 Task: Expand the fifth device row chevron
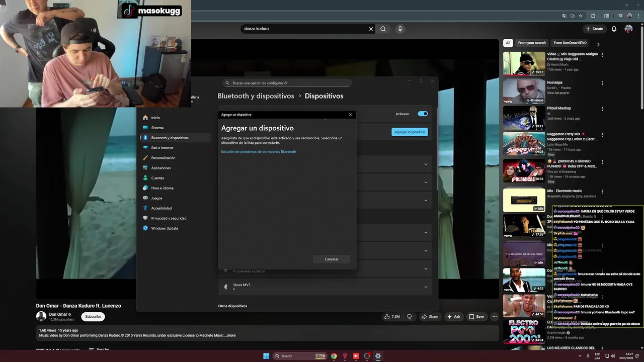tap(426, 250)
